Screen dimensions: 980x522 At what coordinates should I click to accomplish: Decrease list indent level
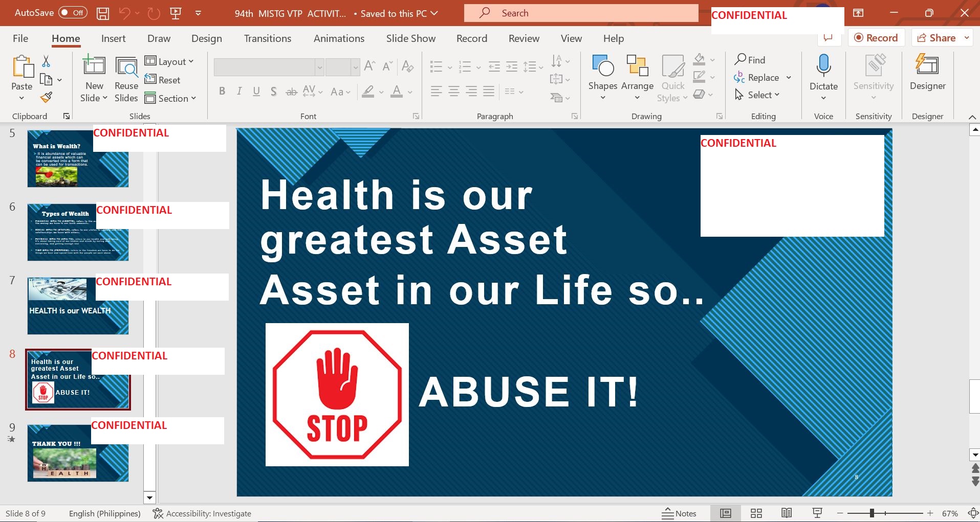(494, 66)
